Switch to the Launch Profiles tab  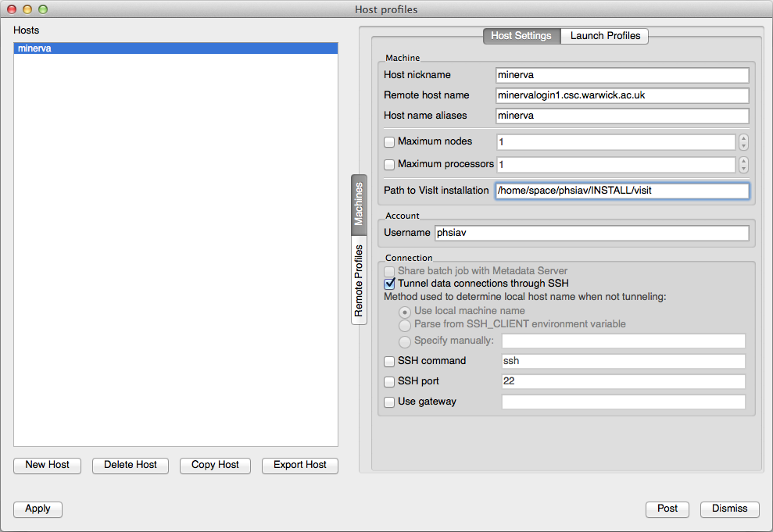click(x=604, y=36)
